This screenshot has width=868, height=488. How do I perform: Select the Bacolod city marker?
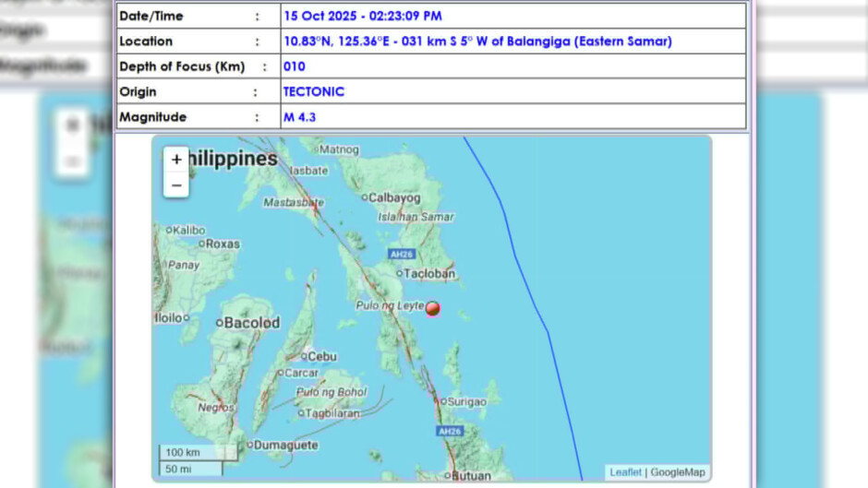(x=220, y=323)
